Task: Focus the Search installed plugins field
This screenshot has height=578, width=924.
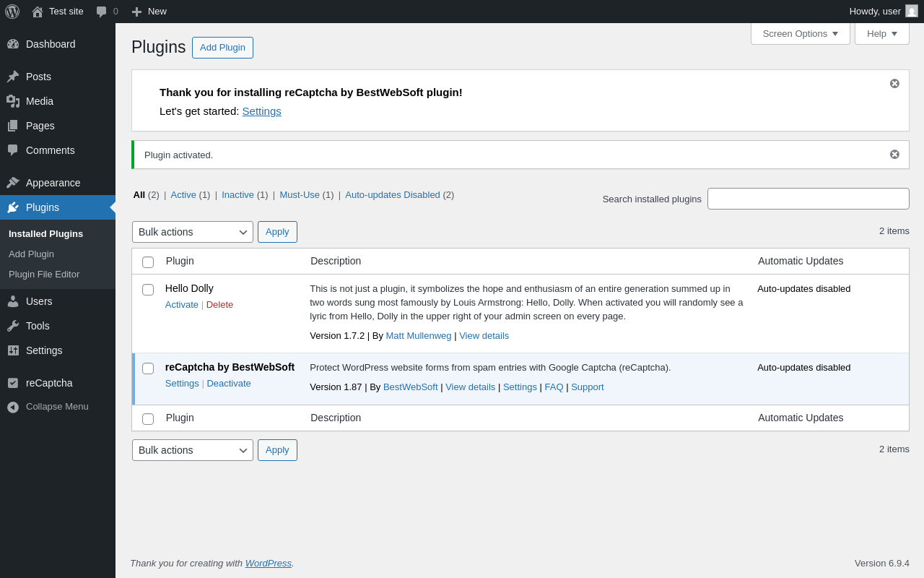Action: tap(808, 199)
